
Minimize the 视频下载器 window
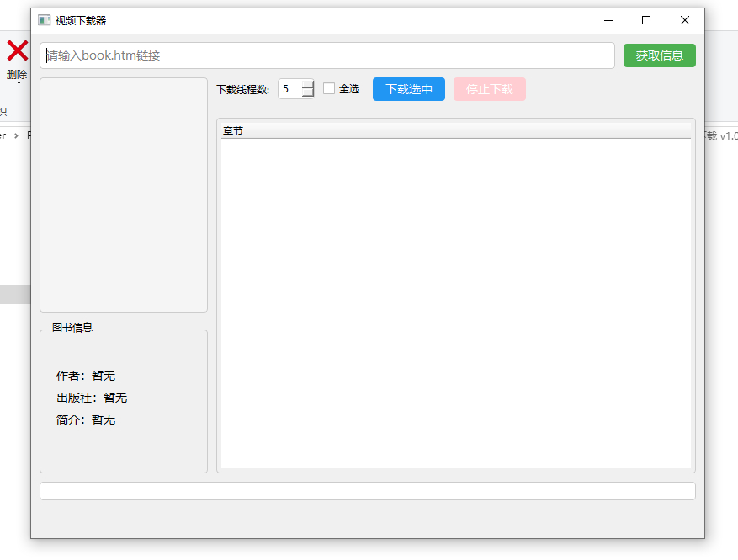tap(608, 20)
